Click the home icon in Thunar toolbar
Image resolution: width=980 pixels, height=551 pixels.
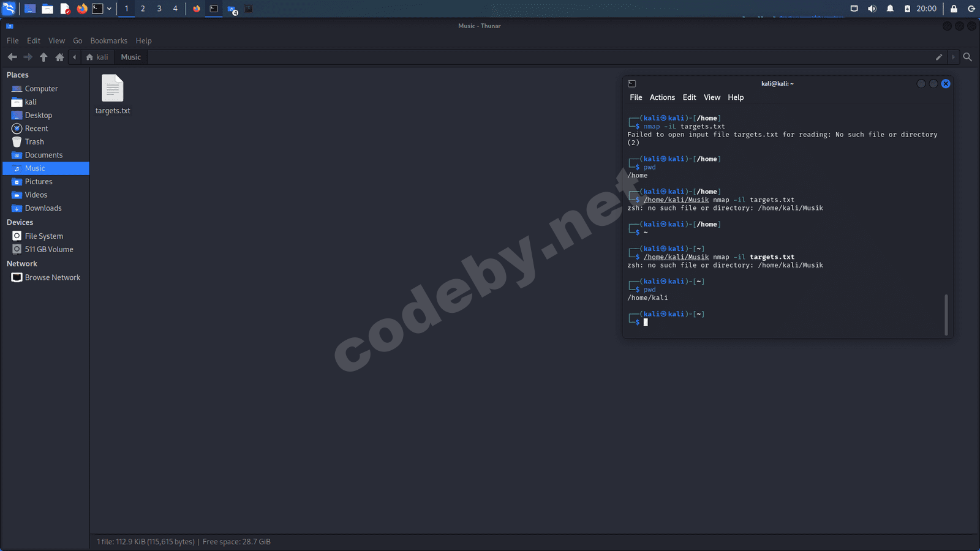(x=59, y=57)
